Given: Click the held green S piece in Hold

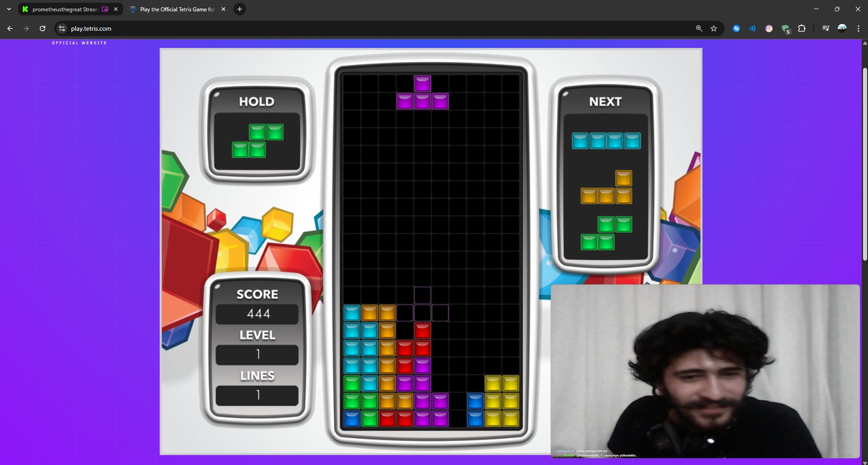Looking at the screenshot, I should click(257, 141).
